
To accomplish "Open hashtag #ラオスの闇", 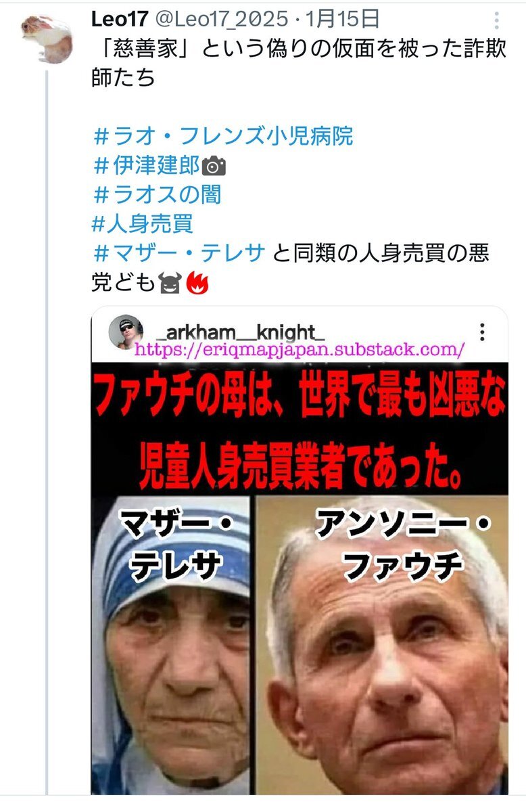I will click(x=157, y=195).
